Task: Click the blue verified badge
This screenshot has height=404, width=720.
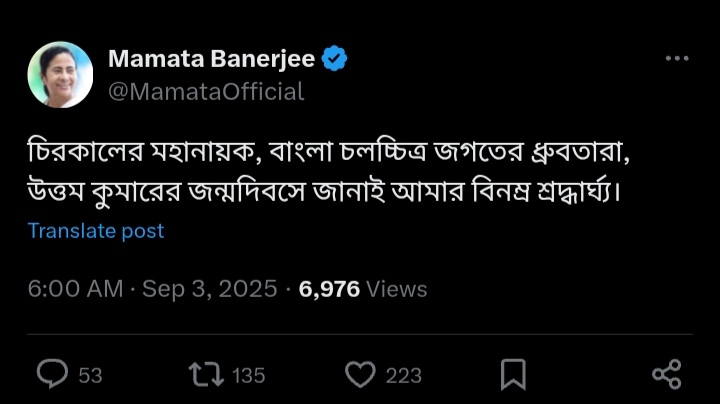Action: click(x=335, y=60)
